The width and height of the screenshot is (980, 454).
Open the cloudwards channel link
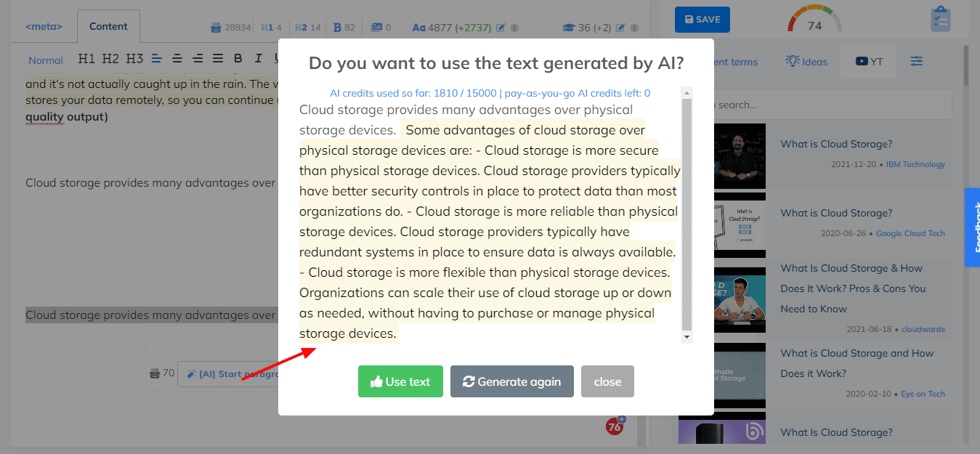pos(923,329)
